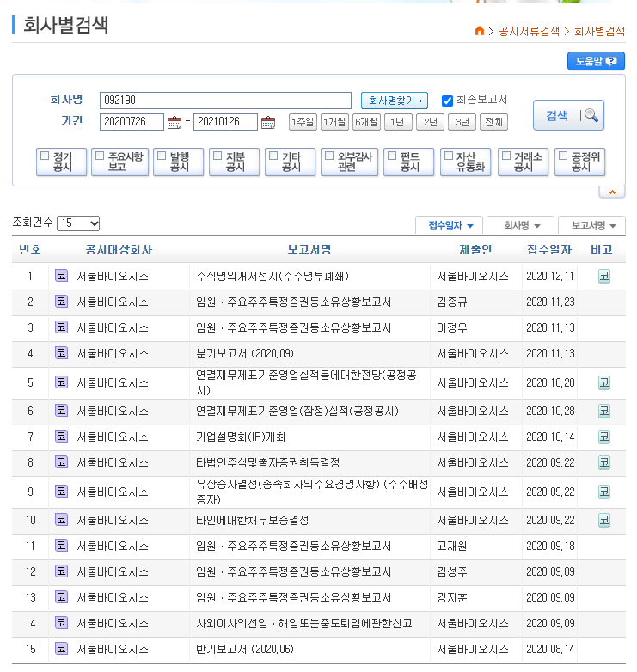Select 1주일 period button

tap(303, 122)
